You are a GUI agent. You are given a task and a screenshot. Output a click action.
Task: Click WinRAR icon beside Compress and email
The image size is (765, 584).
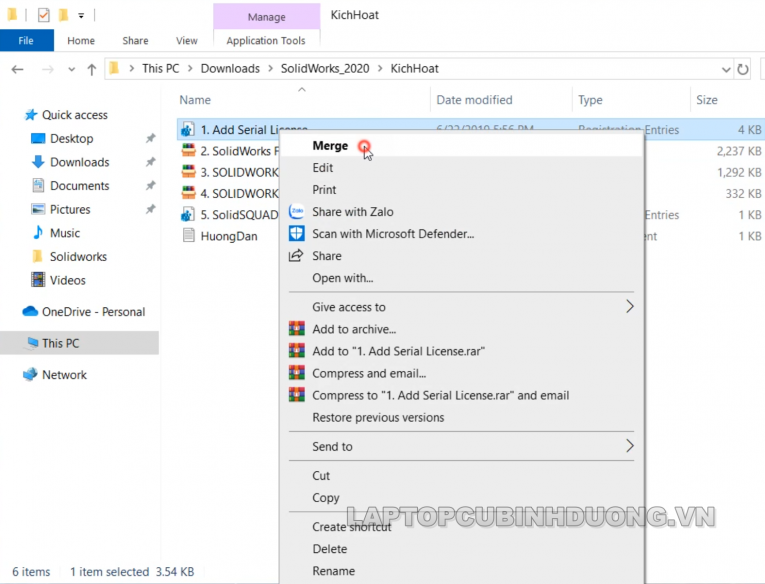click(x=297, y=373)
